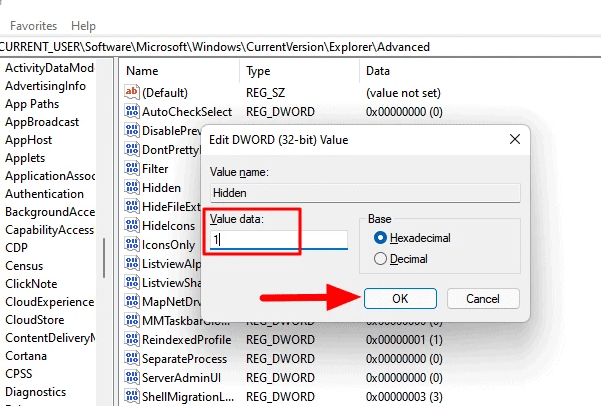Click the AutoCheckSelect DWORD icon
Screen dimensions: 601x406
pyautogui.click(x=131, y=111)
